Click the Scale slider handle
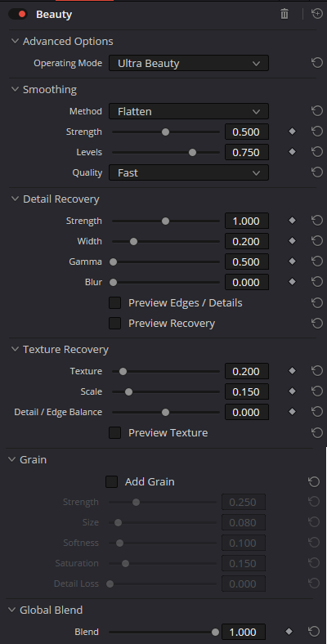327x644 pixels. (128, 391)
